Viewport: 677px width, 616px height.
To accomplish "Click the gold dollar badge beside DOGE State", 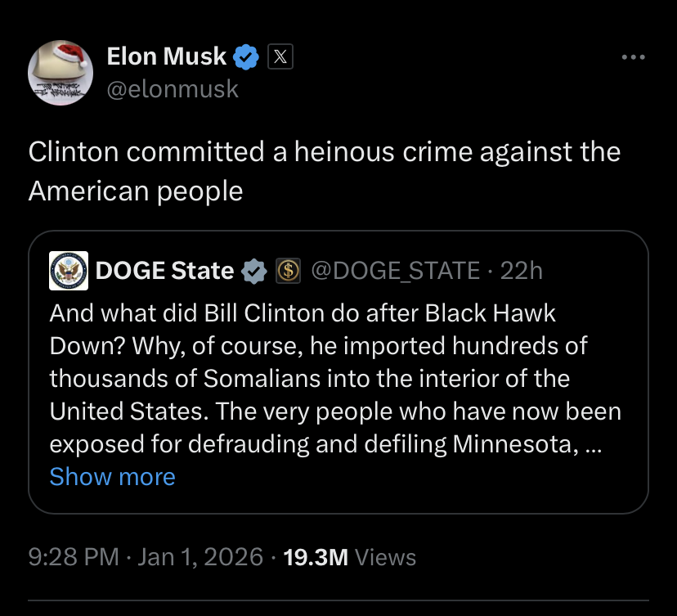I will [289, 270].
